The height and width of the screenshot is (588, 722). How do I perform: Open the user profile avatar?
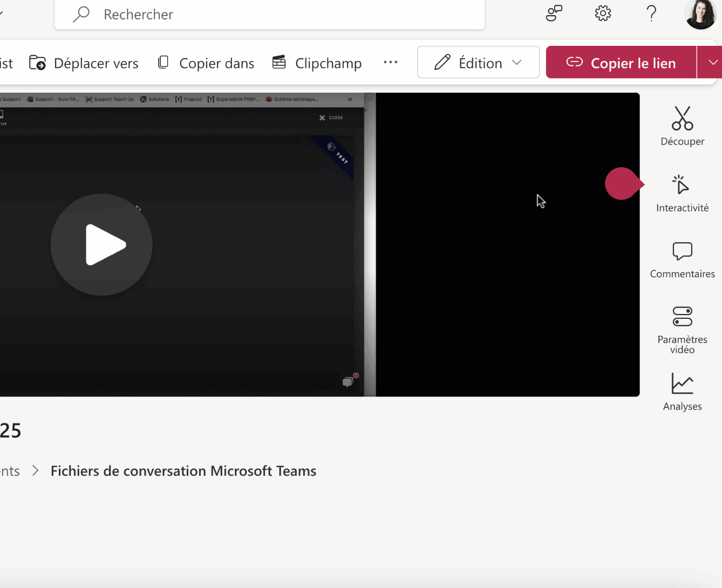tap(700, 13)
